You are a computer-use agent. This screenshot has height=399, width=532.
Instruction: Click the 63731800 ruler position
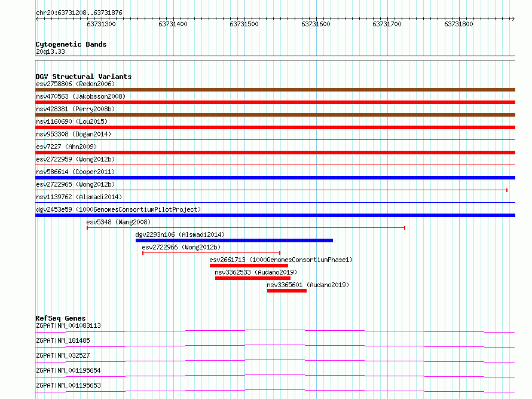458,24
